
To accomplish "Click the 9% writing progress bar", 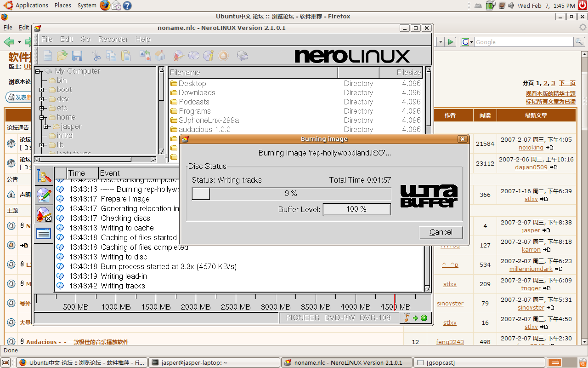I will (x=291, y=194).
